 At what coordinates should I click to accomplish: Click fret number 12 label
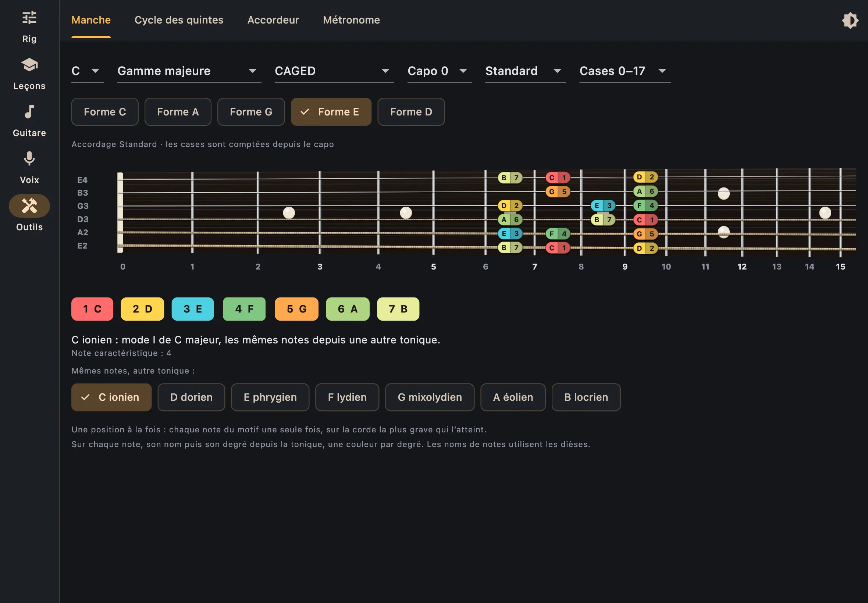tap(742, 267)
